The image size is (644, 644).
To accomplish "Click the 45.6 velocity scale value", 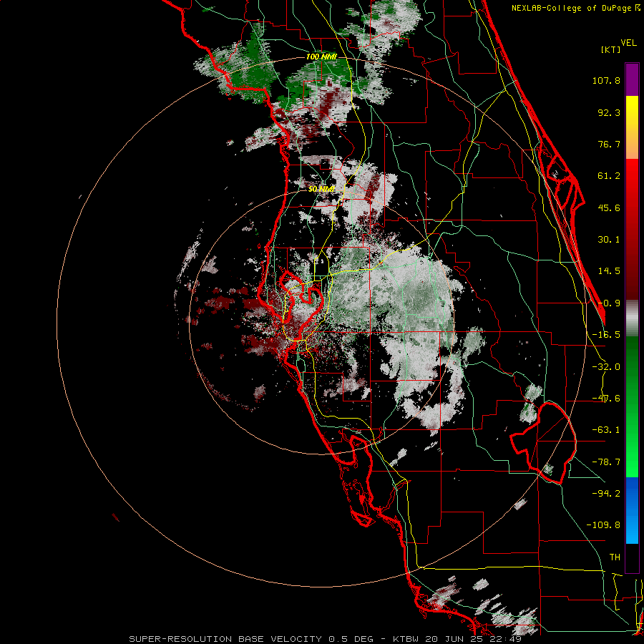I will tap(609, 208).
